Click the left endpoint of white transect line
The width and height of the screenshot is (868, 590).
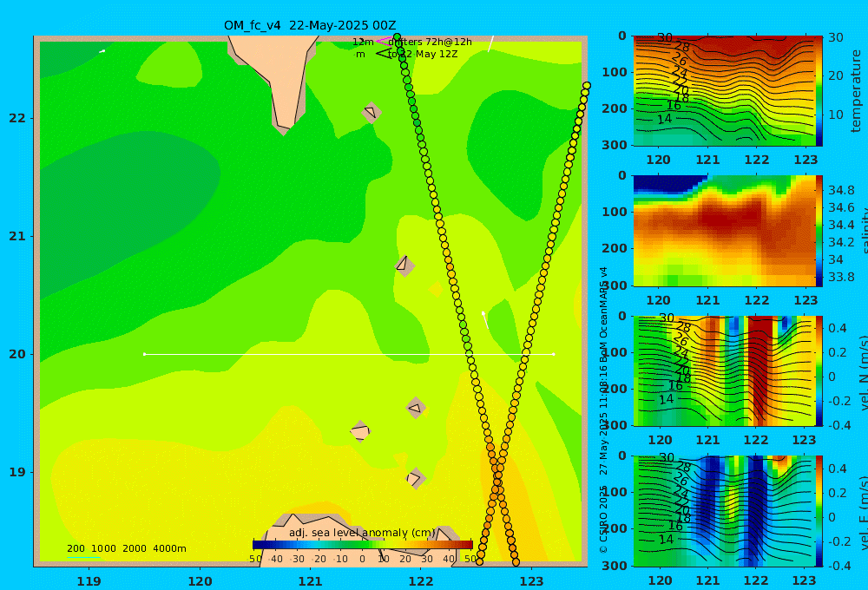[144, 354]
